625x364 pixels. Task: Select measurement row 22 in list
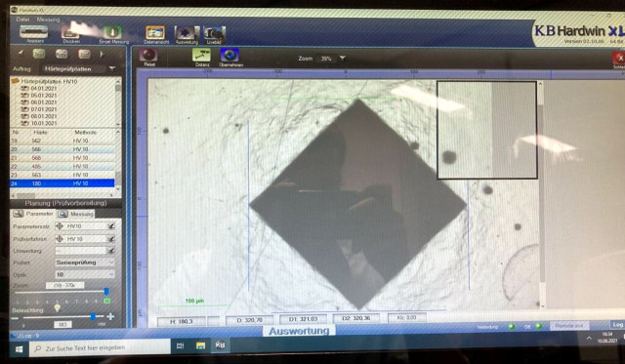62,166
